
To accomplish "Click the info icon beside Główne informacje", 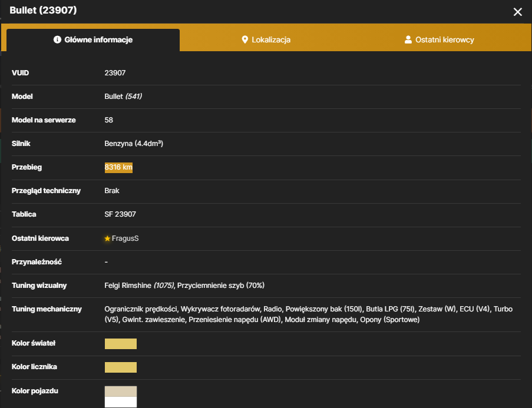I will pyautogui.click(x=57, y=39).
